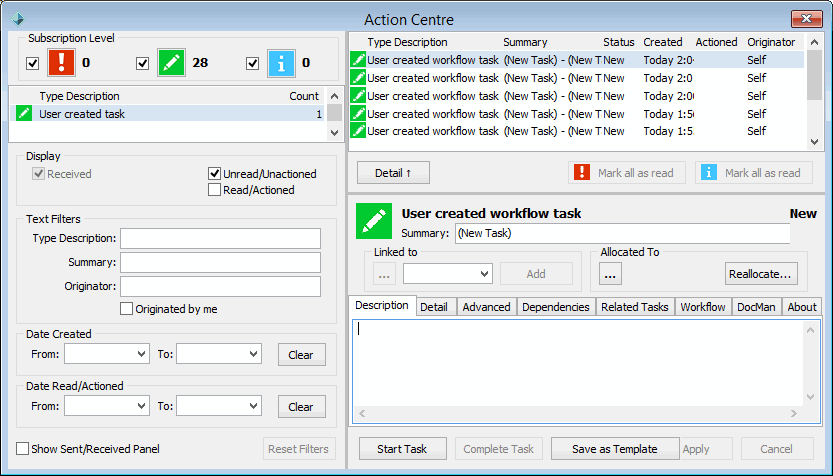833x476 pixels.
Task: Enable the Read/Actioned display option
Action: 214,190
